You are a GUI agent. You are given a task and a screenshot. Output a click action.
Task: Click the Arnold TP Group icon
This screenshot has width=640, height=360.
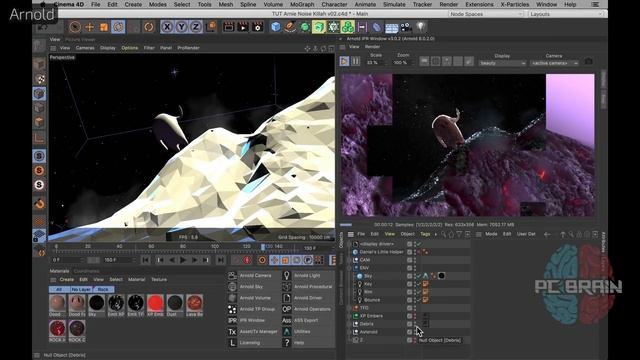[x=232, y=309]
